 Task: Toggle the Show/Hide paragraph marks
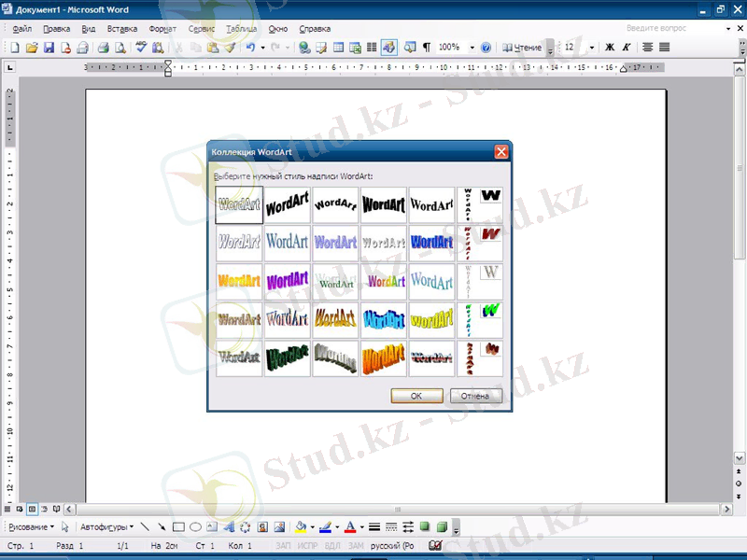429,47
